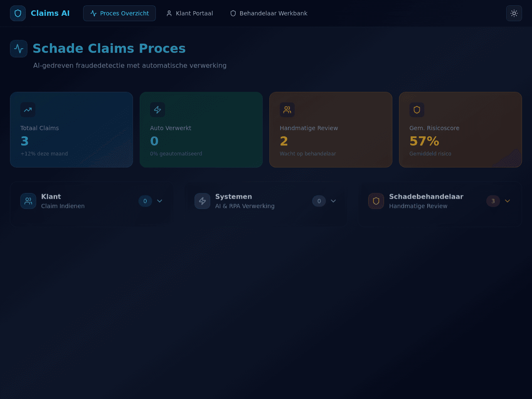532x399 pixels.
Task: Click the 'Claim Indienen' subtitle
Action: (63, 206)
